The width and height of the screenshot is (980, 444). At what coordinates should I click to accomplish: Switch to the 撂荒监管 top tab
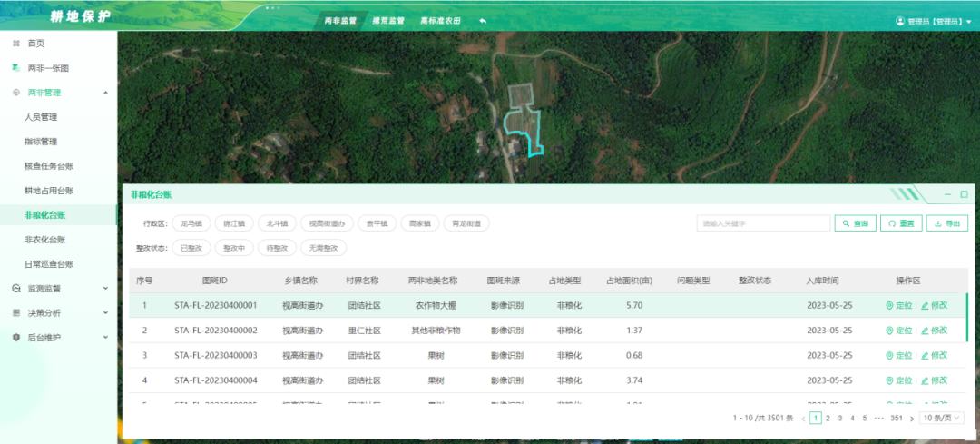[x=388, y=20]
